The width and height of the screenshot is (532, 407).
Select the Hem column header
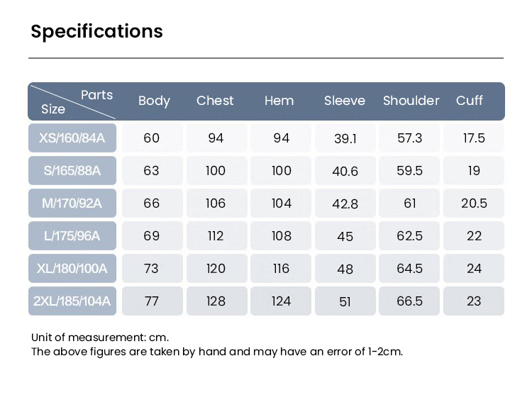(x=279, y=101)
